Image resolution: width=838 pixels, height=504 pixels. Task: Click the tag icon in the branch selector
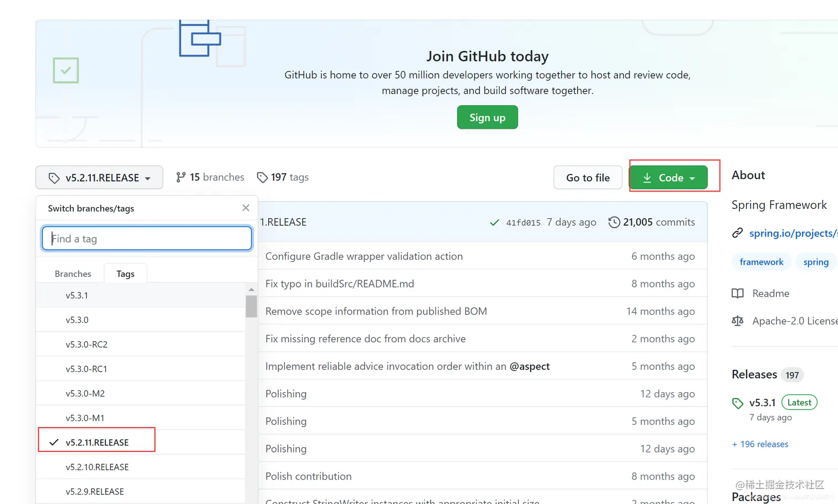pyautogui.click(x=54, y=178)
